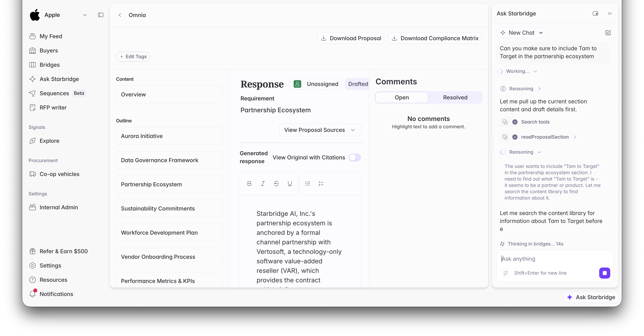Click the Ask Starbridge panel resize handle
This screenshot has height=336, width=644.
(x=492, y=145)
